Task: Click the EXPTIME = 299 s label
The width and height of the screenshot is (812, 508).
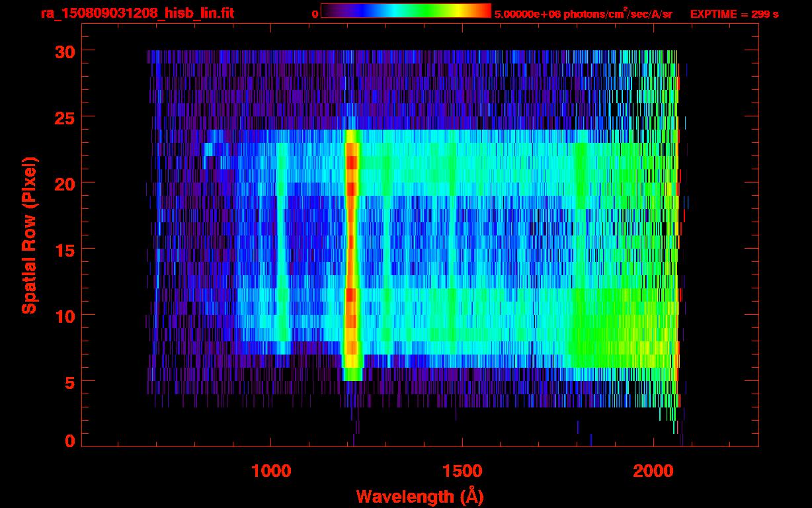Action: [x=734, y=14]
